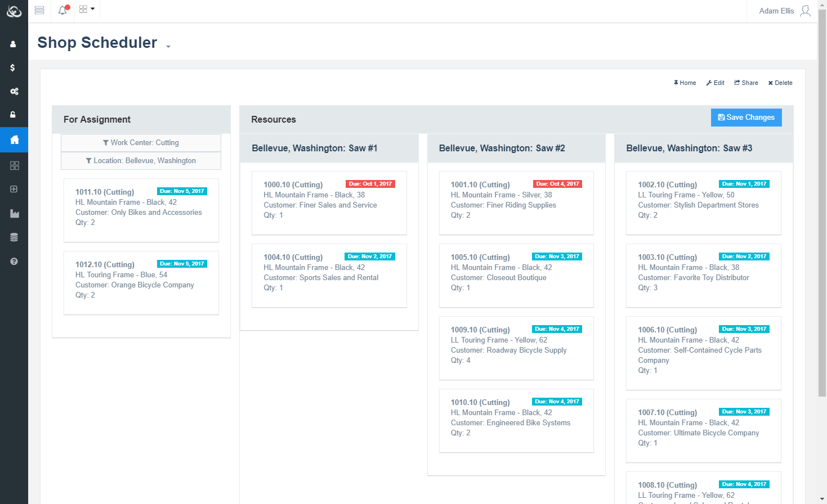Image resolution: width=827 pixels, height=504 pixels.
Task: Click Customer: Favorite Toy Distributor text
Action: pyautogui.click(x=694, y=278)
